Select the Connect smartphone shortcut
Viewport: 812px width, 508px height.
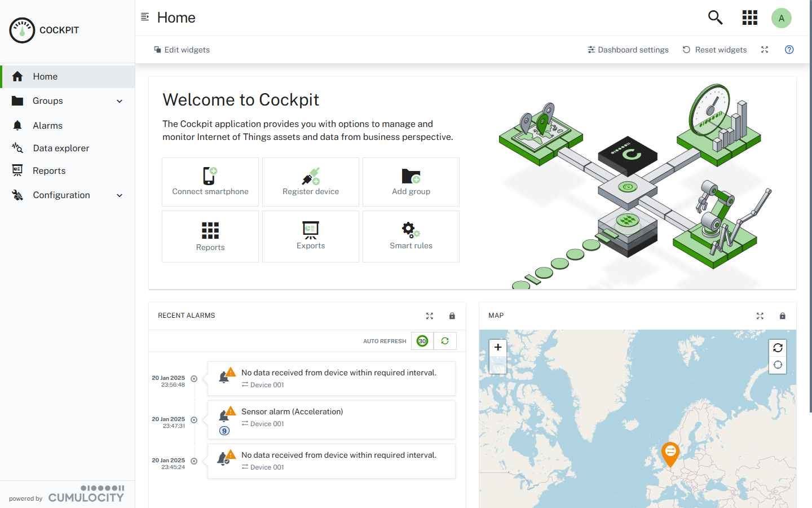coord(210,182)
